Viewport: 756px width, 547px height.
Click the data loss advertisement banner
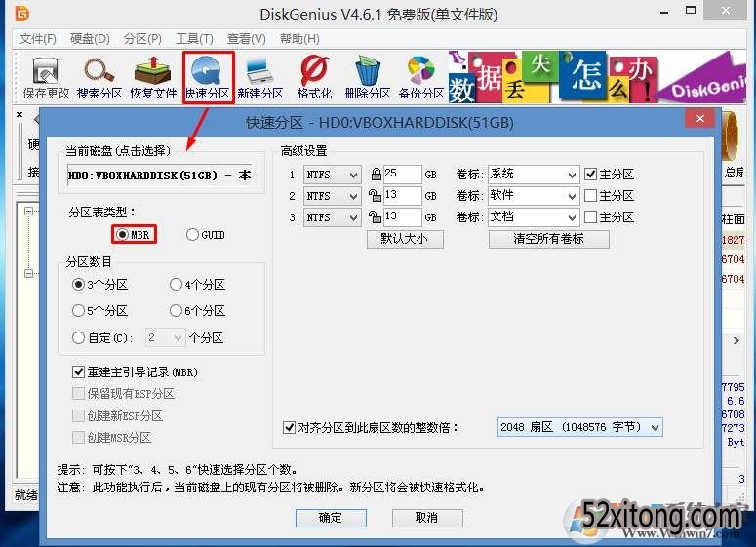click(597, 77)
